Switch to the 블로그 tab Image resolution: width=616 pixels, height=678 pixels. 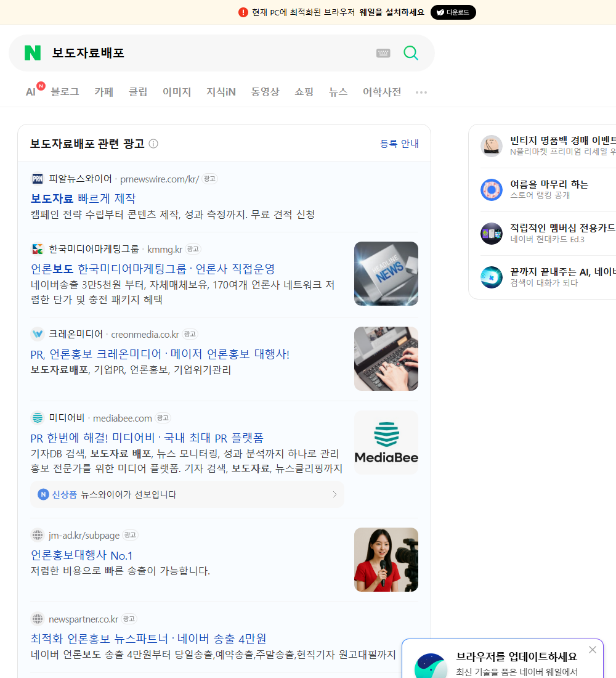pyautogui.click(x=65, y=92)
